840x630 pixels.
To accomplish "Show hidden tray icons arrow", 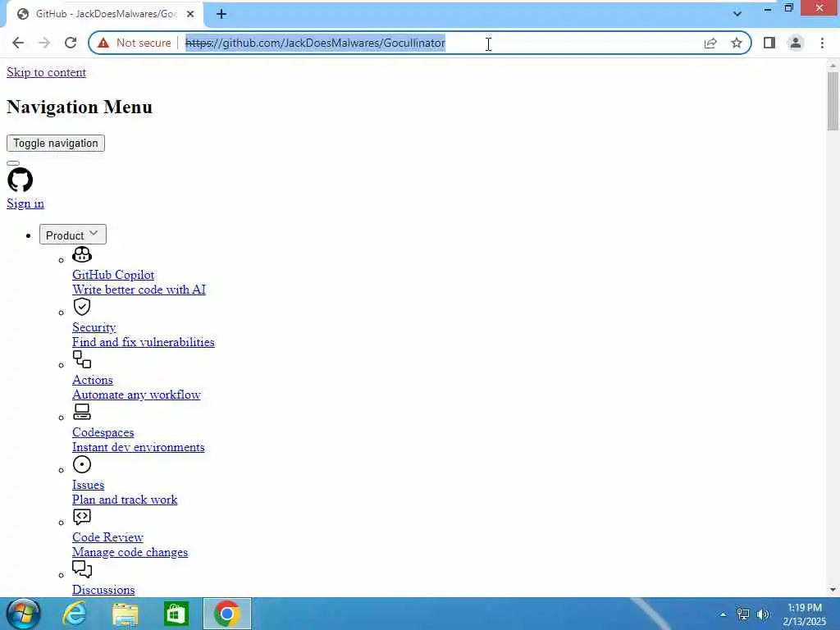I will (724, 614).
